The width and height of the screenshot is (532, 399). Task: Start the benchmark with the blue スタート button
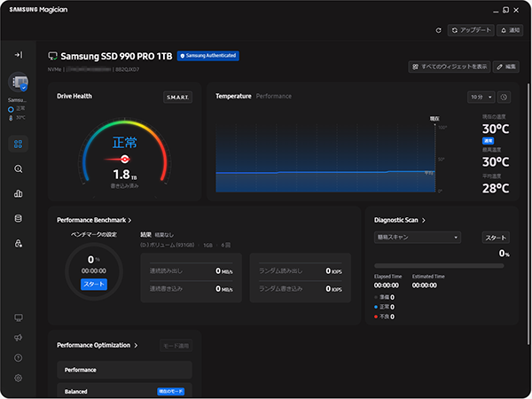(x=94, y=284)
